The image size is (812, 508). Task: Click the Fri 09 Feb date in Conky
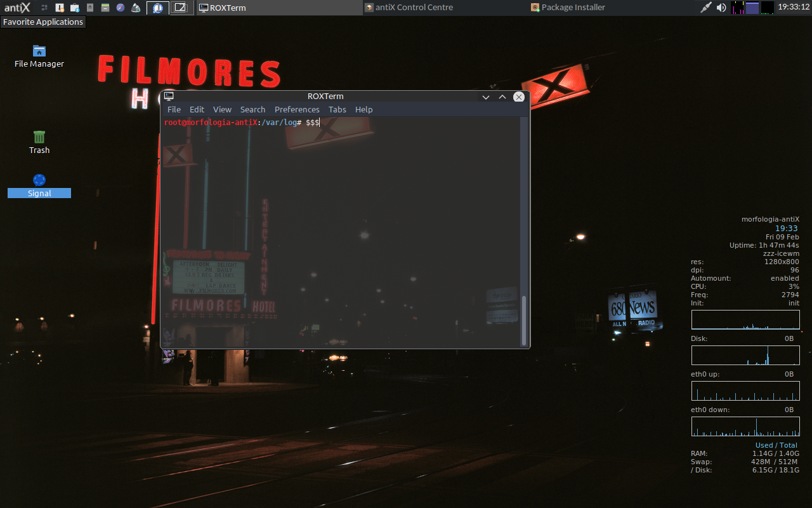pyautogui.click(x=782, y=237)
